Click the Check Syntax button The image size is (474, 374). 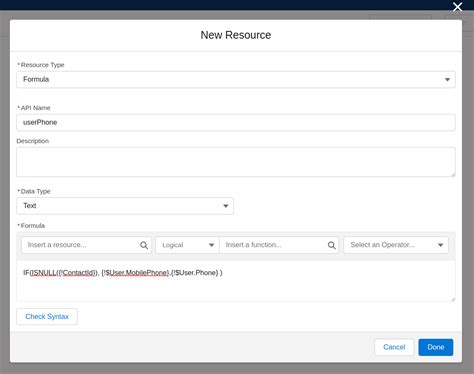47,316
